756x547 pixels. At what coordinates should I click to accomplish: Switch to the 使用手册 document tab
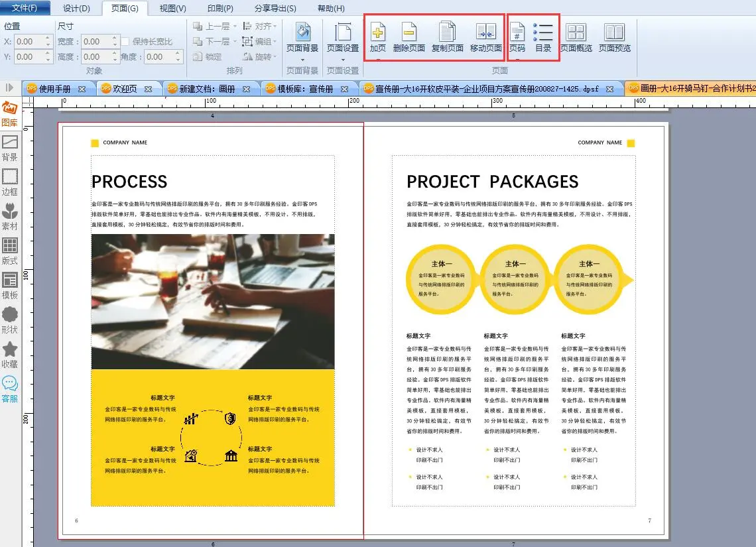[54, 89]
